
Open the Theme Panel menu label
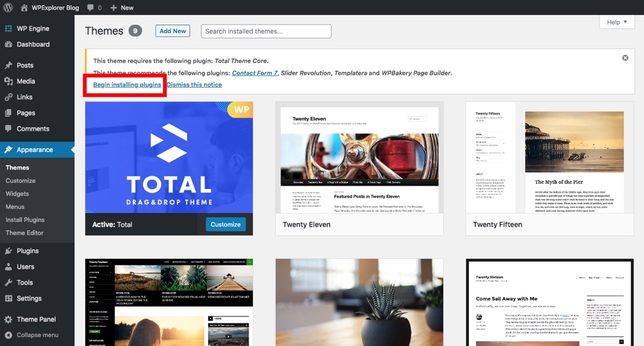tap(36, 320)
